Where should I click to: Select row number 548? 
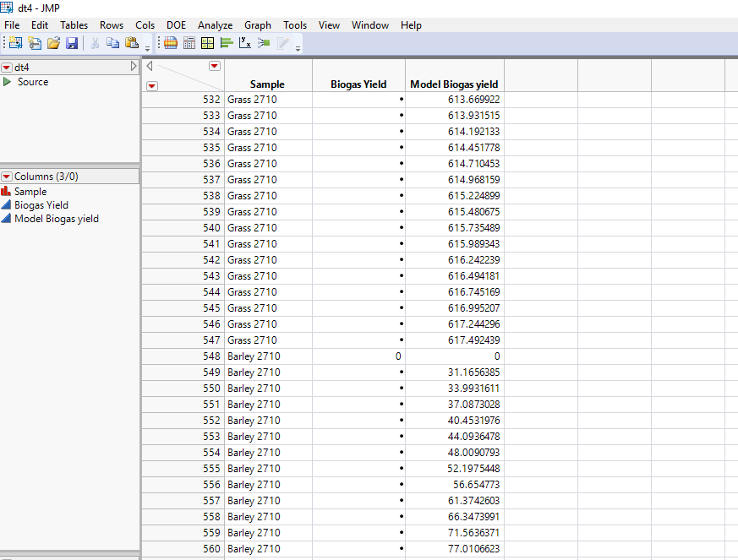(212, 356)
